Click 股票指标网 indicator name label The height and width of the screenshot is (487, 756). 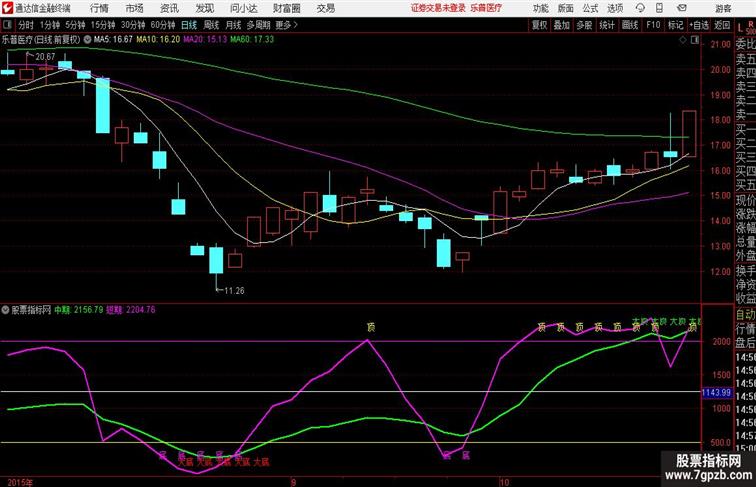click(31, 310)
